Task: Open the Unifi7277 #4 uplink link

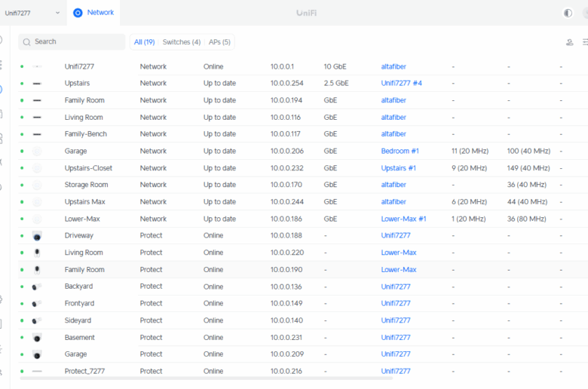Action: click(x=401, y=84)
